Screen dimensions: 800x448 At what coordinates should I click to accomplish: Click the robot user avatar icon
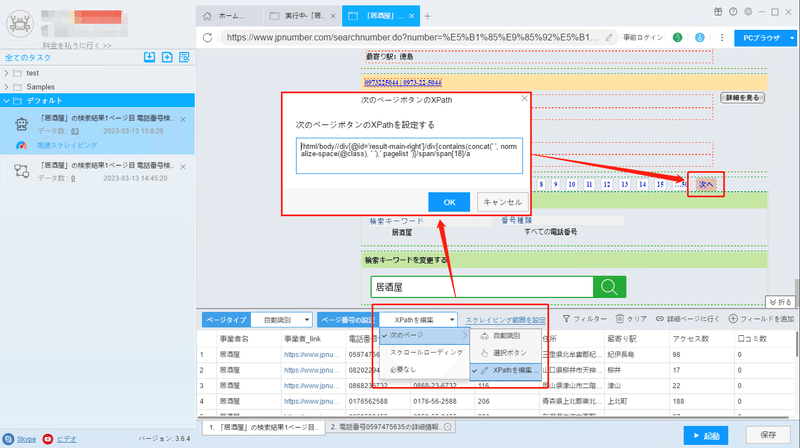click(20, 23)
